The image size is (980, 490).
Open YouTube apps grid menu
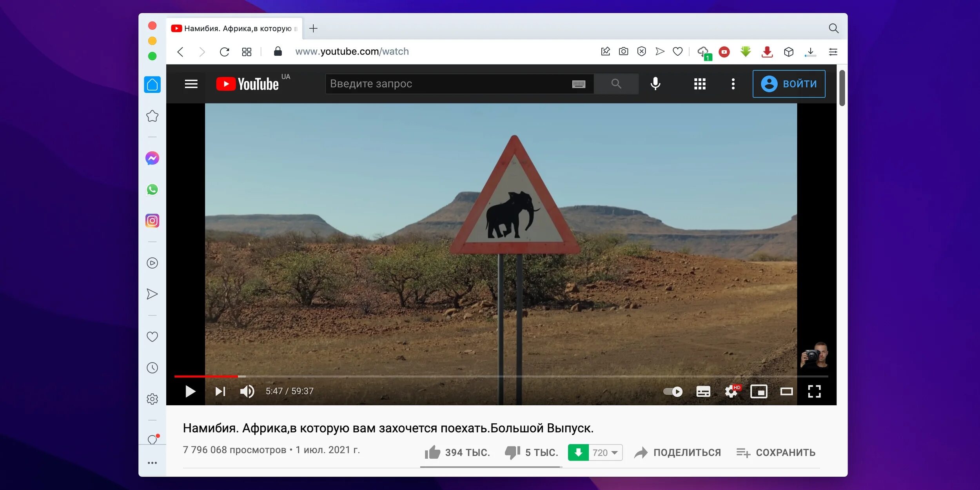(x=700, y=84)
